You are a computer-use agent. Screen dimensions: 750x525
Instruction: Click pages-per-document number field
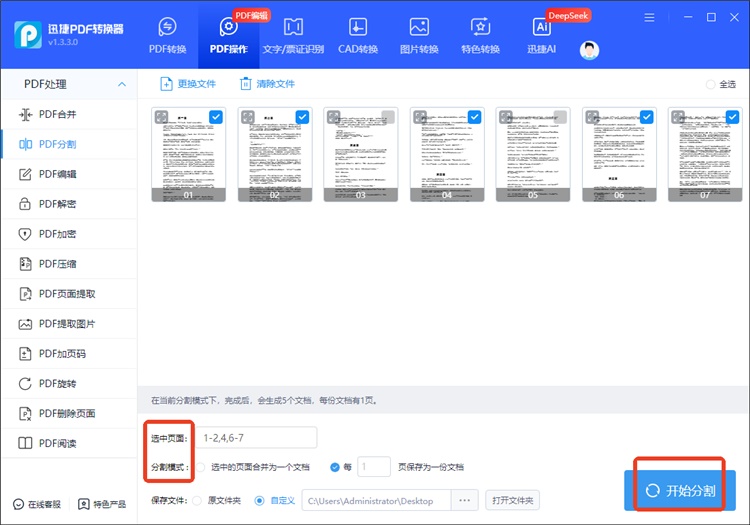(x=374, y=467)
